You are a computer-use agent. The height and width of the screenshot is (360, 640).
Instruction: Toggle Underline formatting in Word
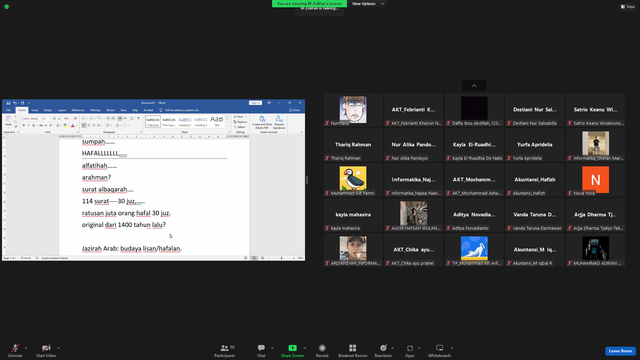pyautogui.click(x=33, y=125)
